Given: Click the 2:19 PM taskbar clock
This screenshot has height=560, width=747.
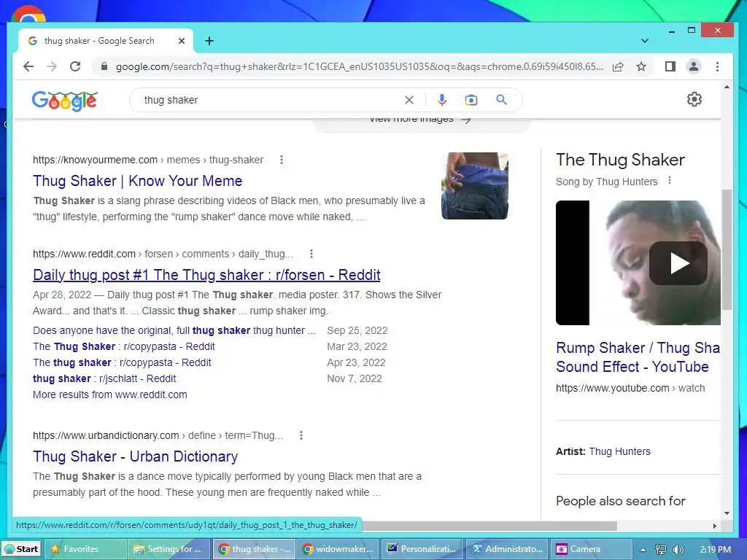Looking at the screenshot, I should tap(715, 550).
